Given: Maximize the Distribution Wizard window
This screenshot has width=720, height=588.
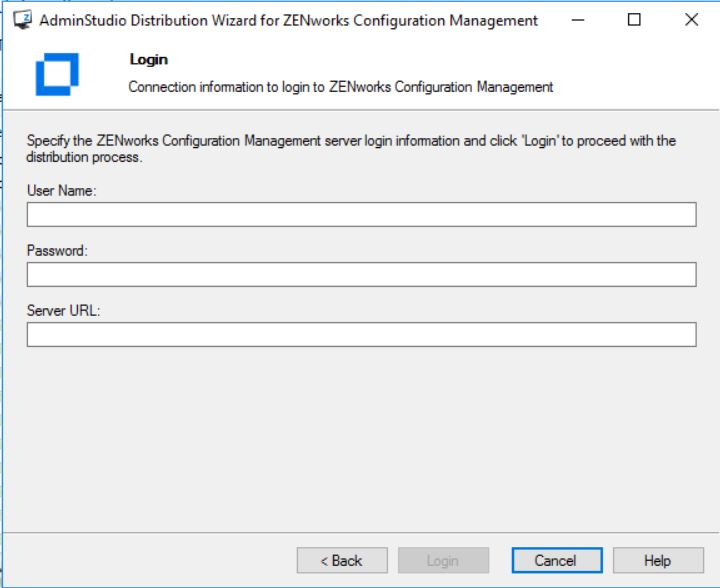Looking at the screenshot, I should (x=634, y=20).
